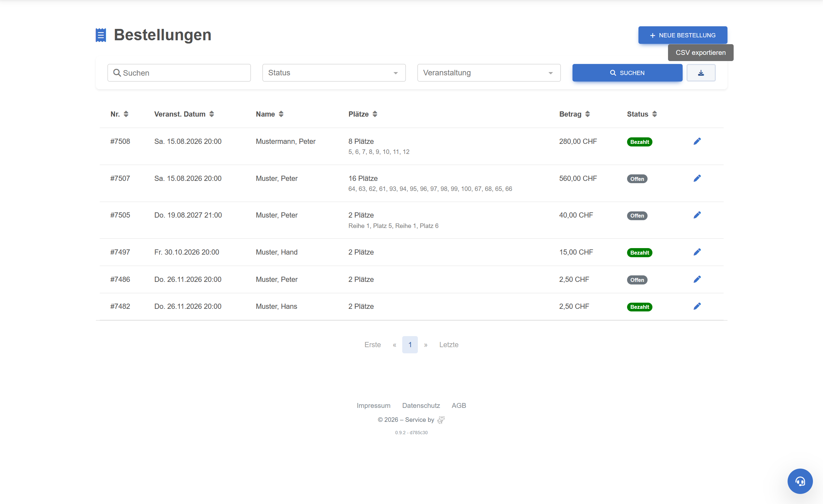Open the Veranstaltung filter dropdown
Image resolution: width=823 pixels, height=504 pixels.
[x=489, y=73]
